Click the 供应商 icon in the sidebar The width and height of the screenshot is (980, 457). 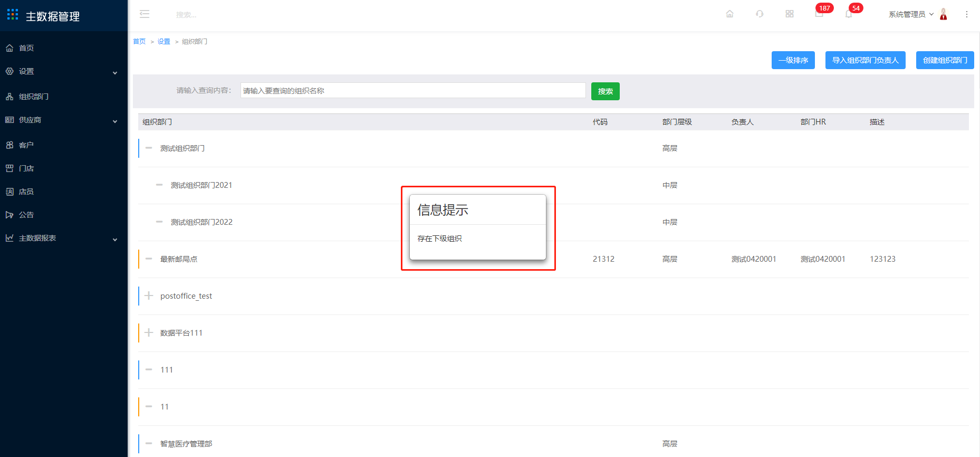pyautogui.click(x=9, y=120)
